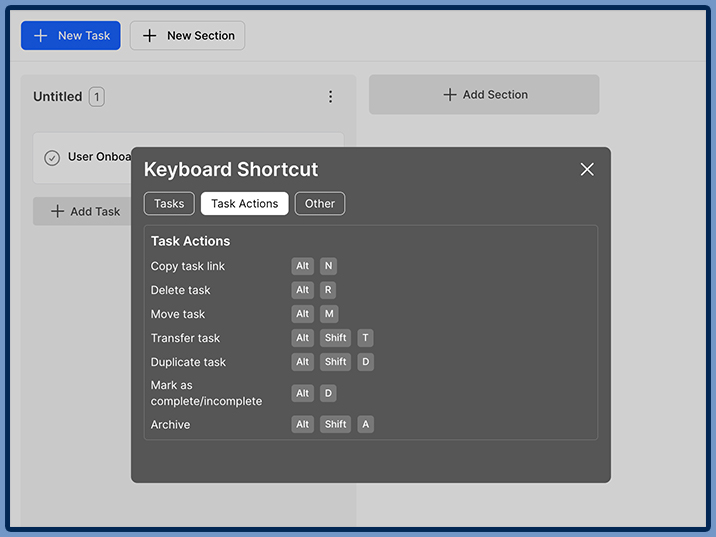
Task: Click the plus icon in New Task
Action: point(41,36)
